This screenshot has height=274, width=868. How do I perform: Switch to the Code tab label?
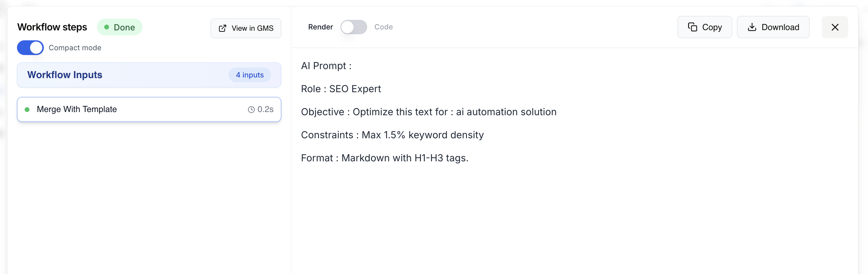coord(383,27)
